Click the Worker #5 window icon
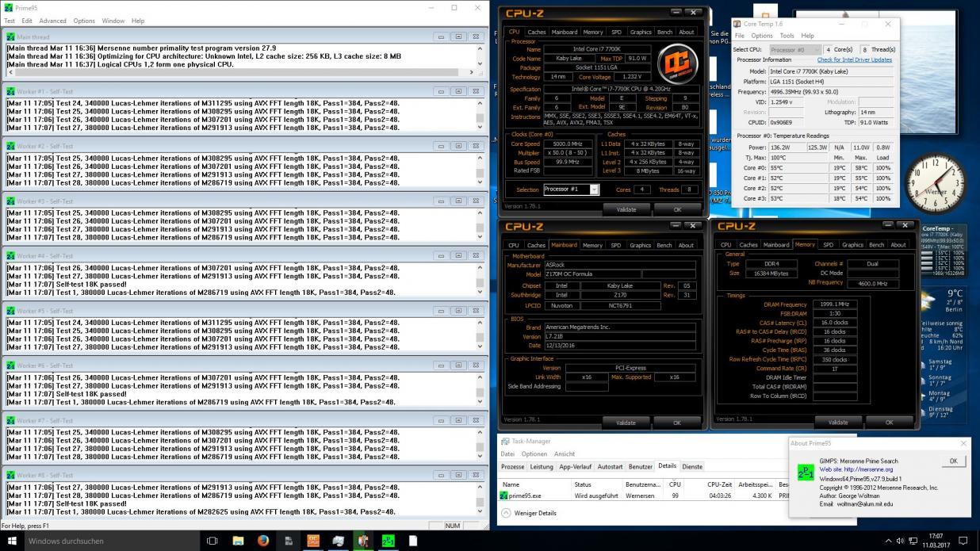The image size is (980, 551). 10,311
